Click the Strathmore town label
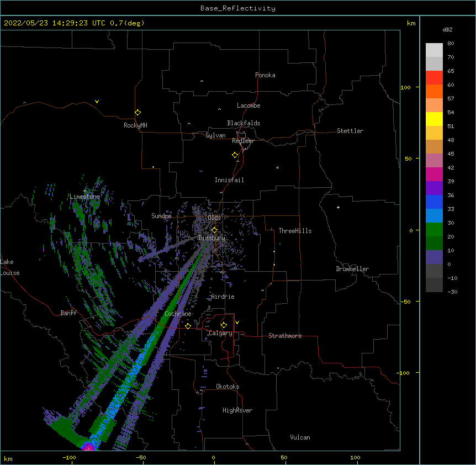 (285, 336)
